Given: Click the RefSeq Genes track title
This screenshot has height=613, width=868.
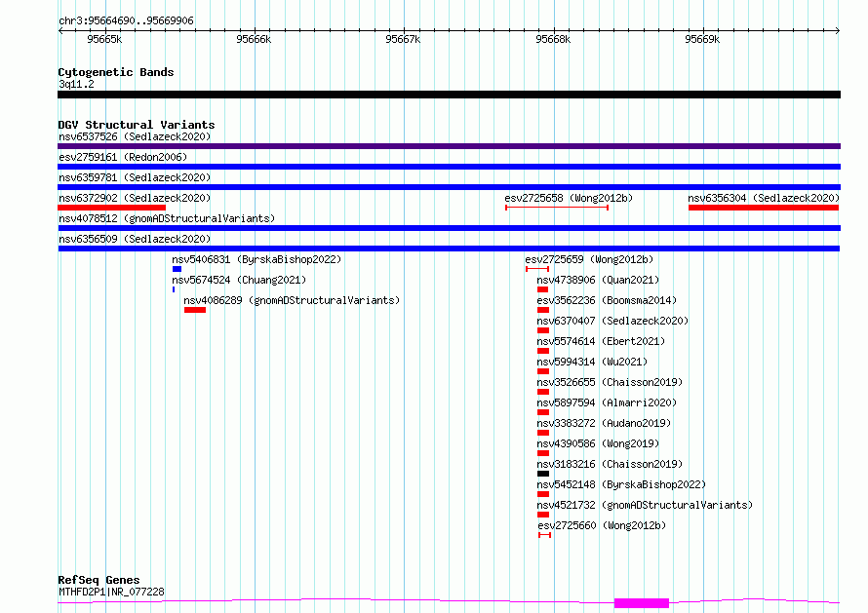Looking at the screenshot, I should pos(99,580).
